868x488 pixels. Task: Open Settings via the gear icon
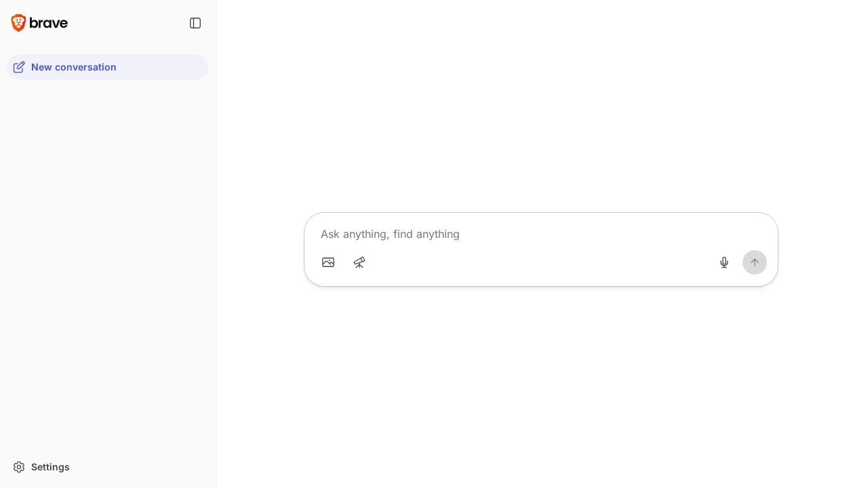click(19, 467)
